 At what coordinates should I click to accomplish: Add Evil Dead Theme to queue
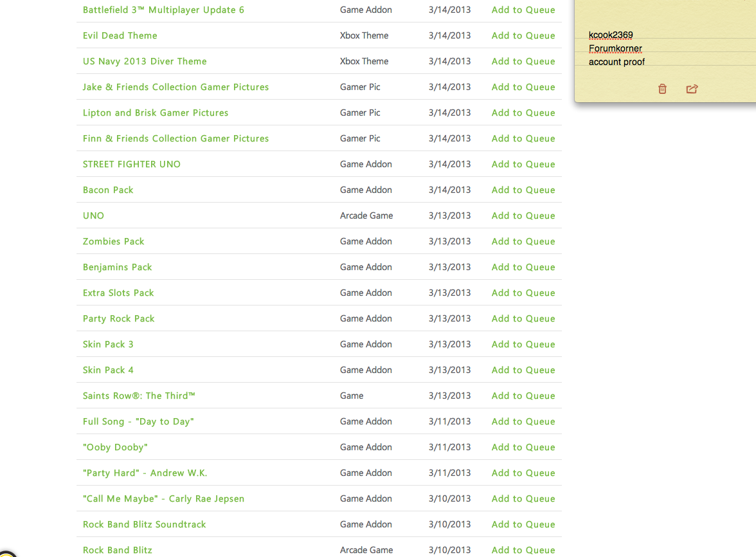pos(523,35)
